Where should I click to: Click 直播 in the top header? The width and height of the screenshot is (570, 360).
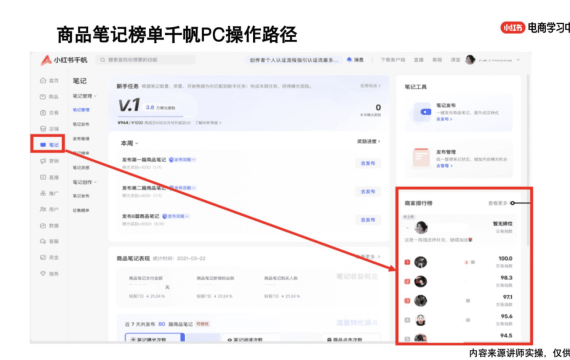coord(419,60)
